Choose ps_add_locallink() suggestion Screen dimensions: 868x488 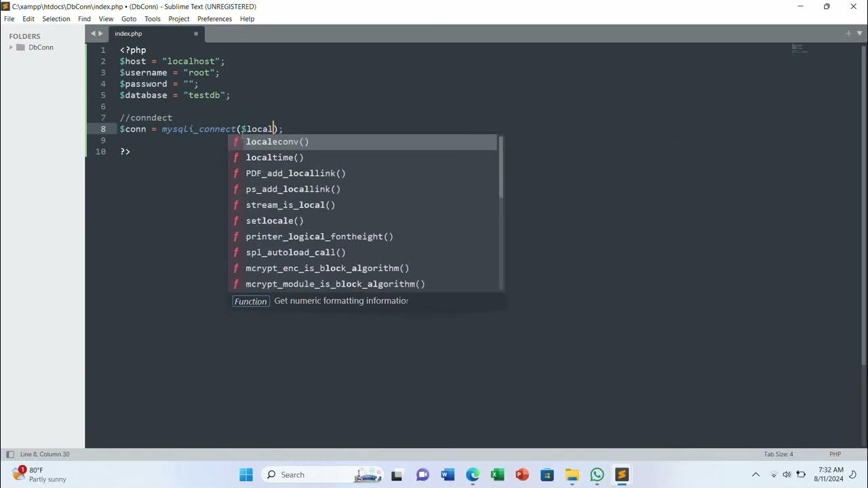(x=363, y=189)
